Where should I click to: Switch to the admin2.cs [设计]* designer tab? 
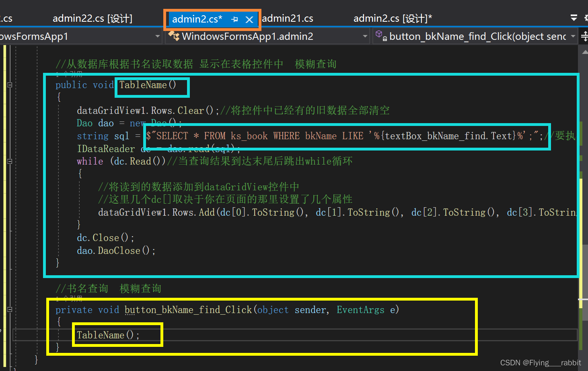coord(392,19)
